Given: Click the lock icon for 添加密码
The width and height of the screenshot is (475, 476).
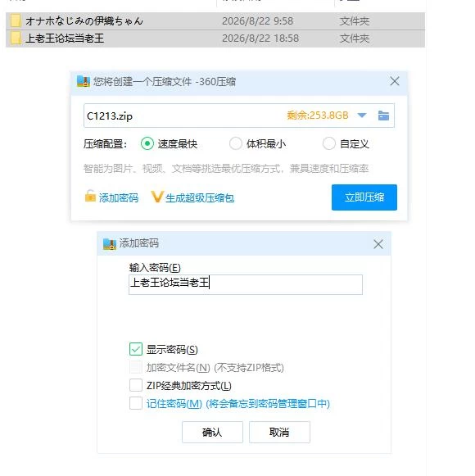Looking at the screenshot, I should 90,196.
